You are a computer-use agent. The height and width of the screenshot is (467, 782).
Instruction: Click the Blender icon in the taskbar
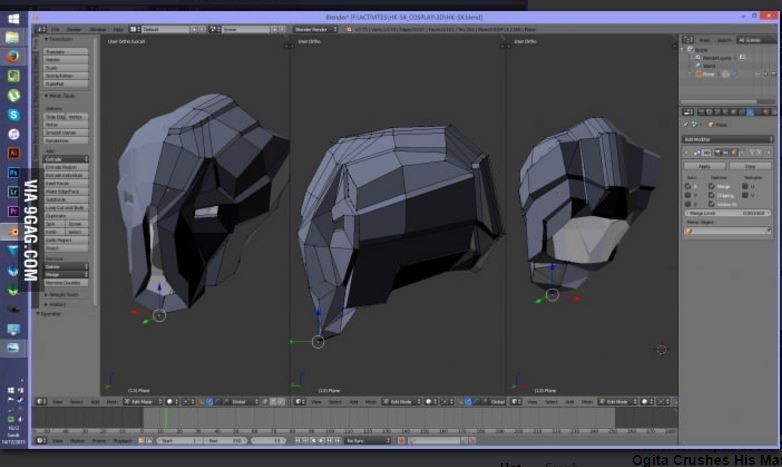coord(13,231)
